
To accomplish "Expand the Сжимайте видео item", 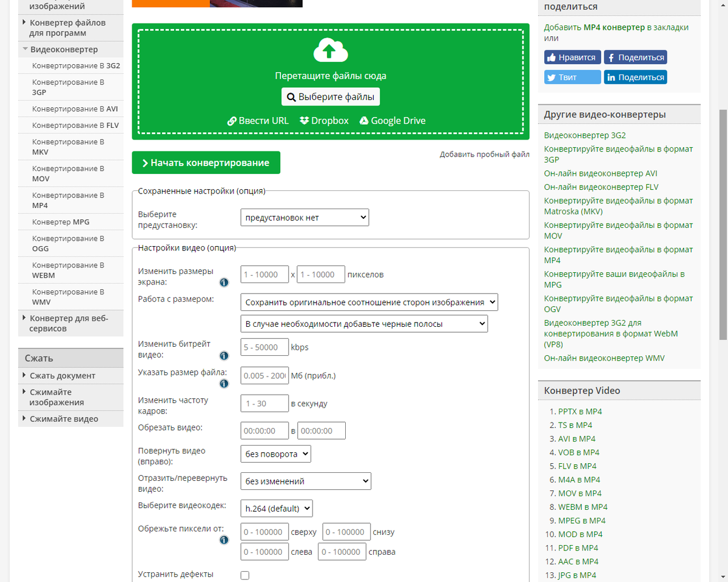I will [70, 419].
